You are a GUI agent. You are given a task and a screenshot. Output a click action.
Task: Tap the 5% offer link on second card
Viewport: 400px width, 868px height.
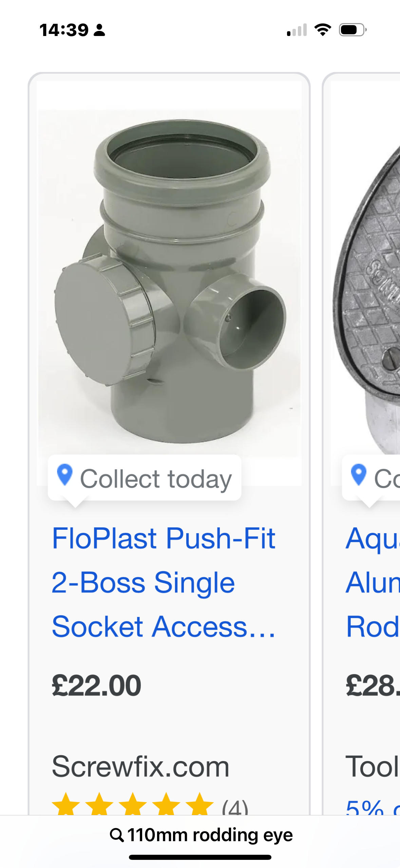click(373, 807)
